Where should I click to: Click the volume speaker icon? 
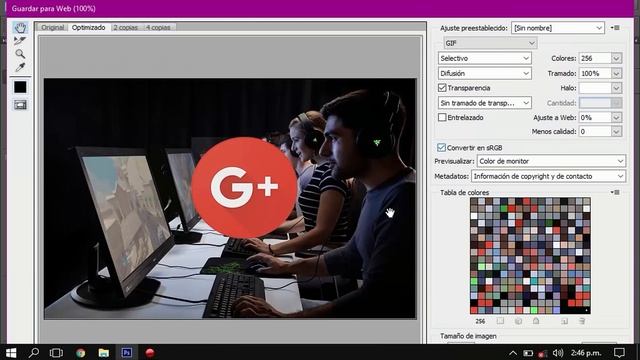pos(558,353)
